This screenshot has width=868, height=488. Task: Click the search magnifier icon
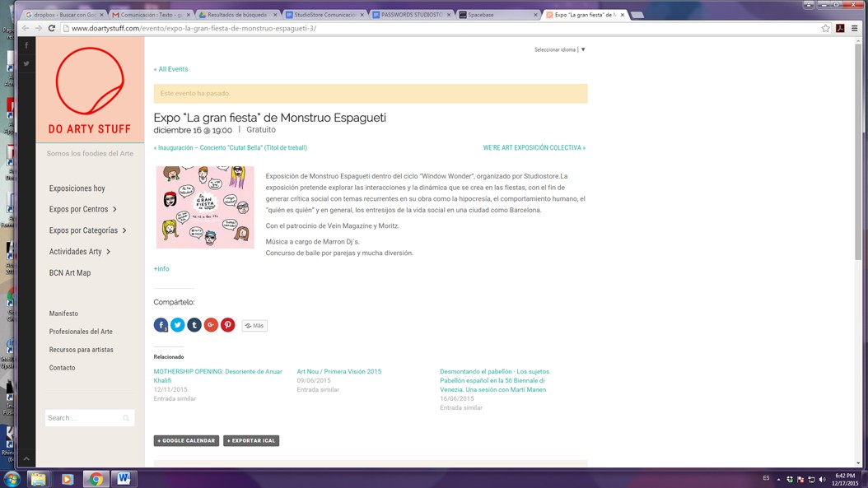pyautogui.click(x=126, y=418)
